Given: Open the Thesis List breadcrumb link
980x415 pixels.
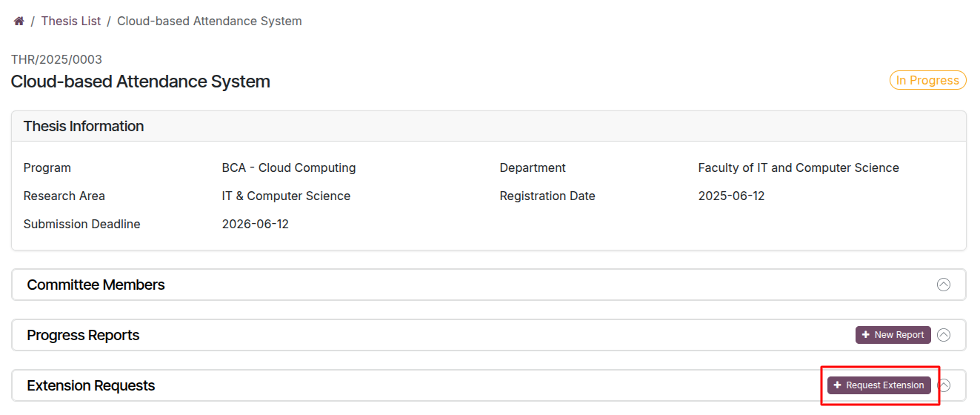Looking at the screenshot, I should pos(71,21).
